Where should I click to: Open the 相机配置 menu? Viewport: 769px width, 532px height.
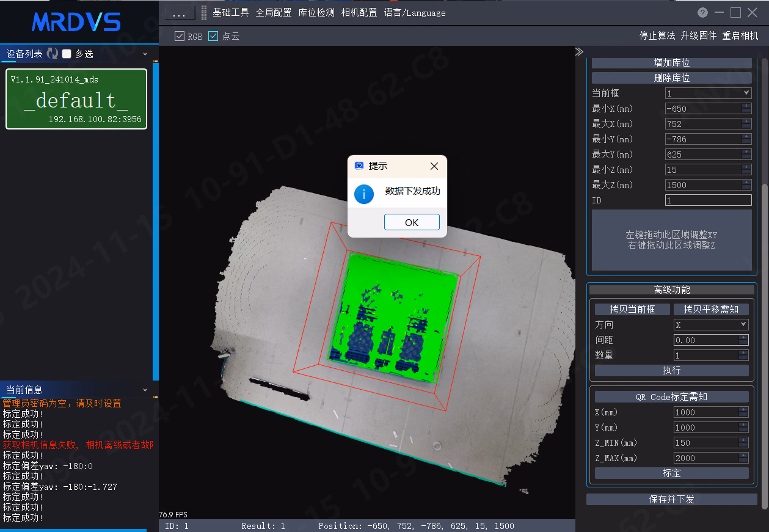click(x=359, y=12)
